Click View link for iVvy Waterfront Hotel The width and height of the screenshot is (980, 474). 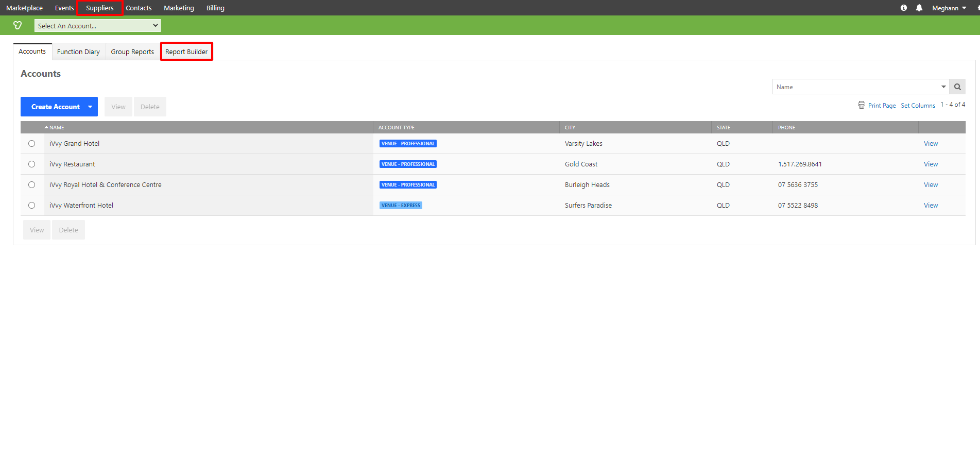931,206
